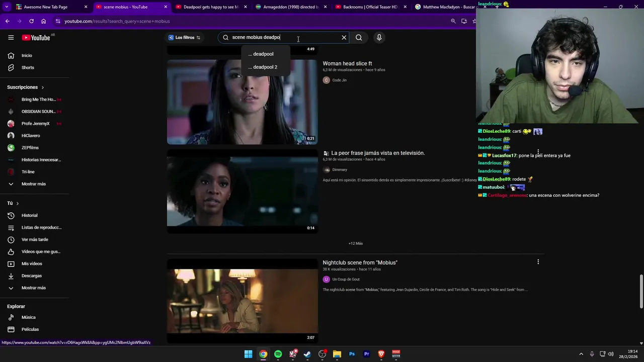Open the Dimmary channel link
The height and width of the screenshot is (362, 644).
340,169
